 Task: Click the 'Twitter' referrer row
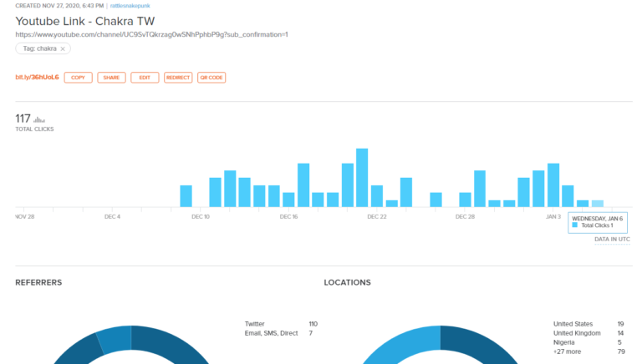coord(281,324)
